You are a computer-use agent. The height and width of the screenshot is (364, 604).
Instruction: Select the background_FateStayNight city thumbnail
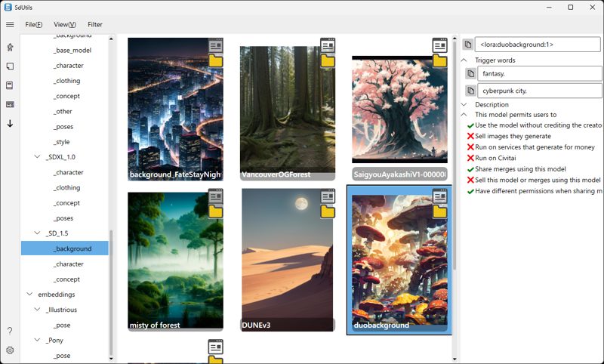point(175,109)
